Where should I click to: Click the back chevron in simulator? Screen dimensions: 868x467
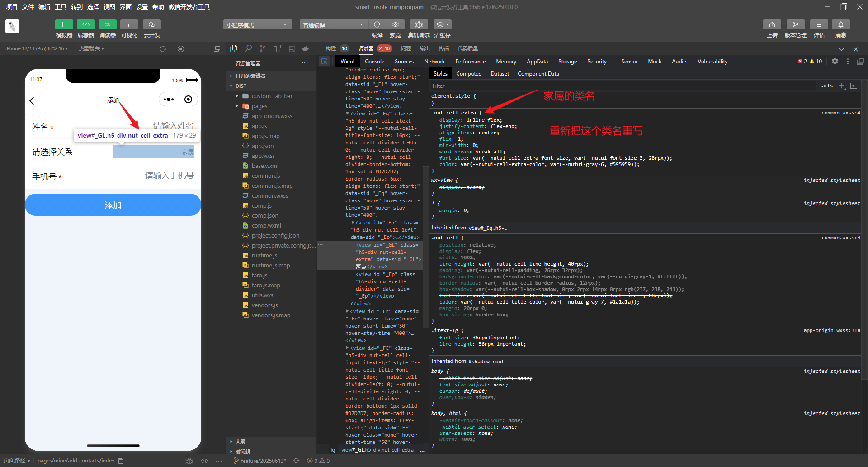(x=32, y=101)
